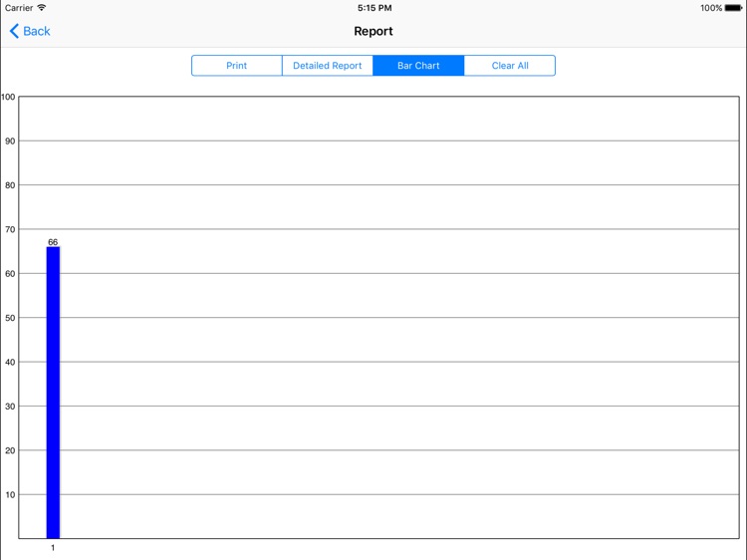747x560 pixels.
Task: Click the bar value label 66
Action: 53,242
